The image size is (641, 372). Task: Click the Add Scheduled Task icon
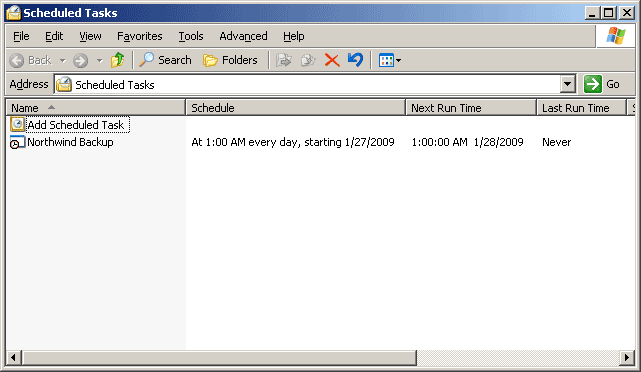[18, 124]
